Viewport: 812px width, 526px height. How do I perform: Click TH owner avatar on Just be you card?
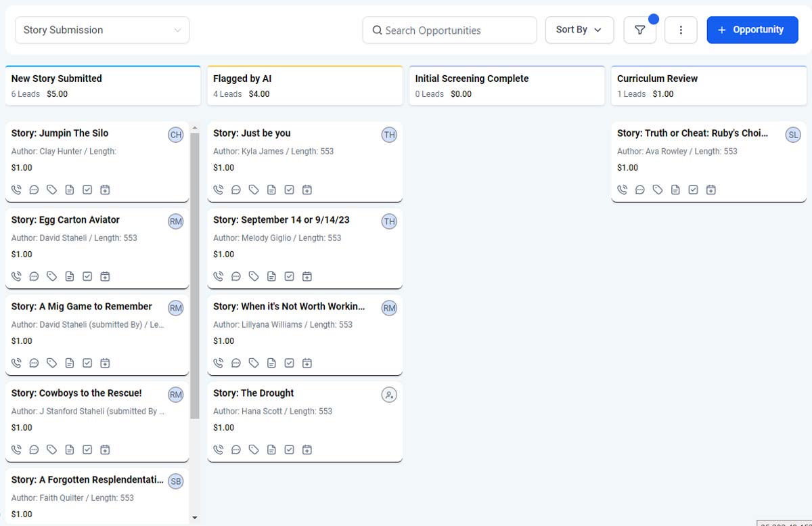click(x=389, y=135)
